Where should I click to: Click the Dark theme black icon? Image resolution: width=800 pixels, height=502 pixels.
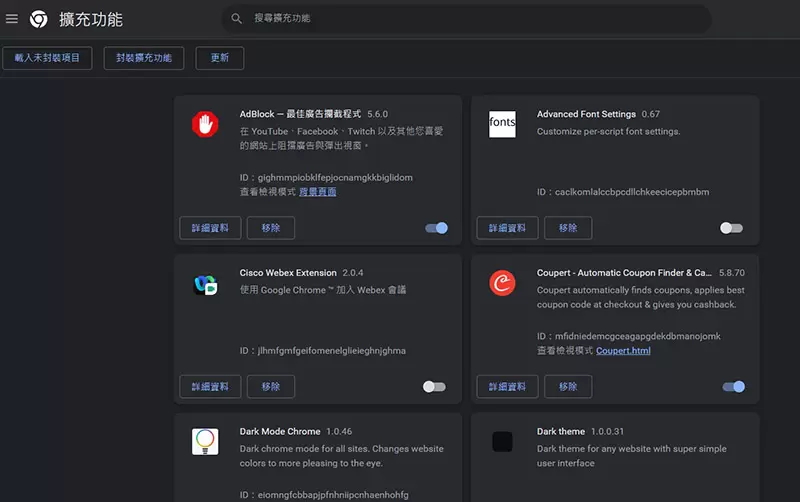(502, 441)
